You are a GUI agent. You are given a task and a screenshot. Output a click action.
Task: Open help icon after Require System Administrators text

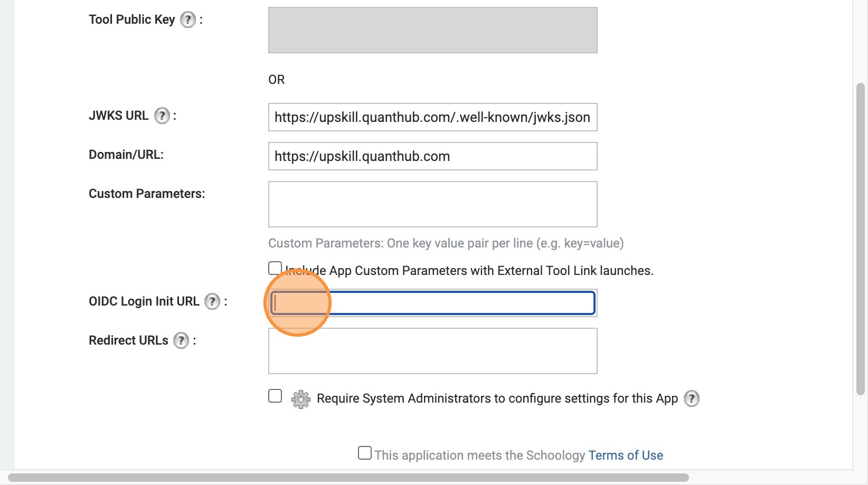point(692,399)
